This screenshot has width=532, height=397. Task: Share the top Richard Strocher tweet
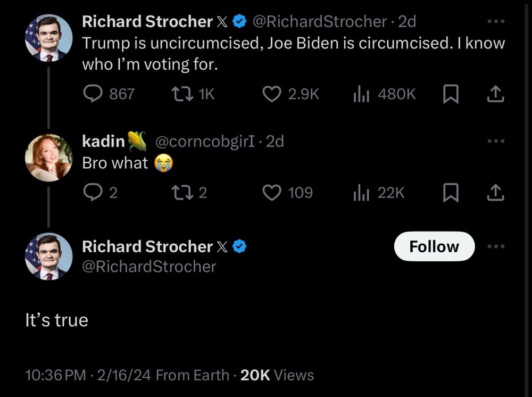tap(495, 94)
